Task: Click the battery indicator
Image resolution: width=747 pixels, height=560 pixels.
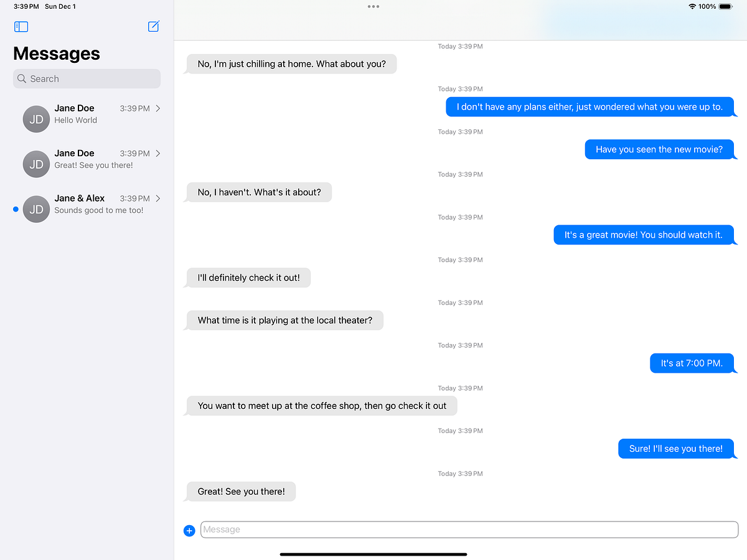Action: 724,6
